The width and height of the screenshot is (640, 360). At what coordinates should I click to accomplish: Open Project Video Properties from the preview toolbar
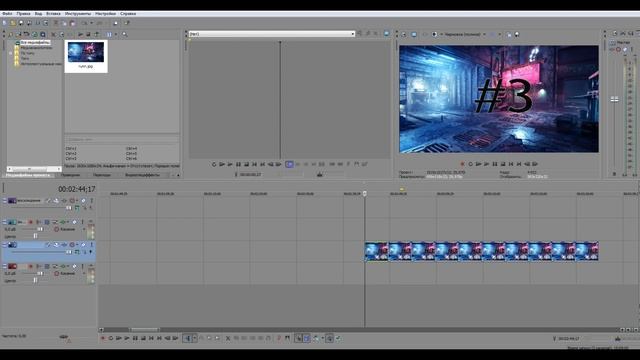click(x=404, y=34)
